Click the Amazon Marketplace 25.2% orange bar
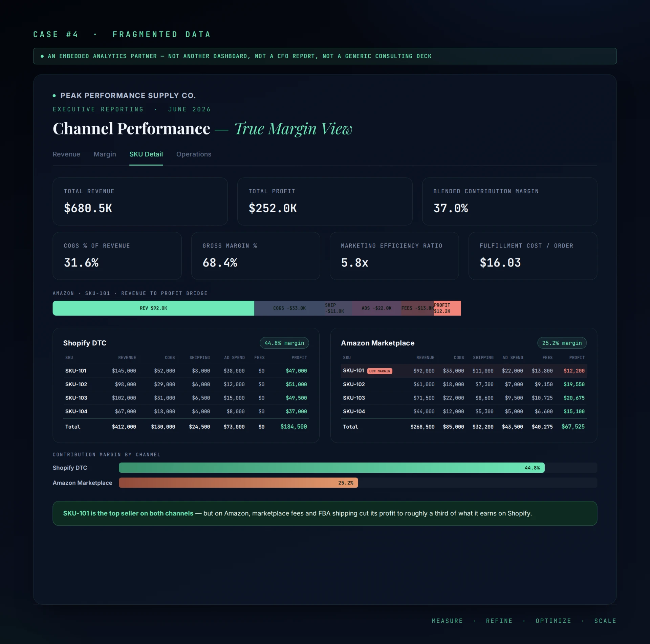The width and height of the screenshot is (650, 644). (x=238, y=483)
